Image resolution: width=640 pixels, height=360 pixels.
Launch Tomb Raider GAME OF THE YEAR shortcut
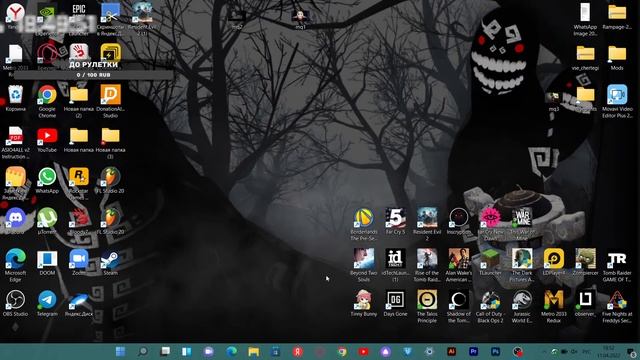point(617,259)
